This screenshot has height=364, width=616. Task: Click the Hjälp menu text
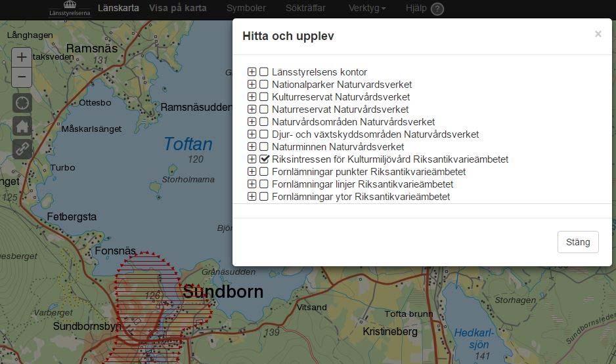point(416,9)
